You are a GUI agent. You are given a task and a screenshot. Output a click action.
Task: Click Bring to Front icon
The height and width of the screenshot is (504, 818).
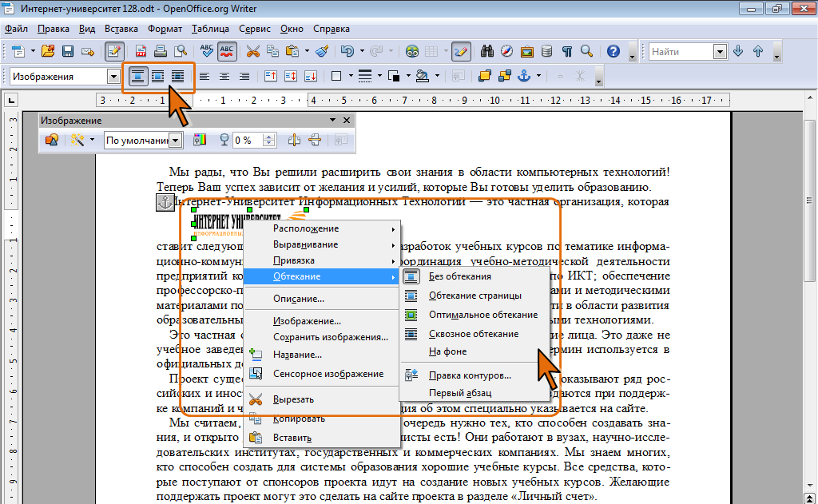pyautogui.click(x=485, y=77)
